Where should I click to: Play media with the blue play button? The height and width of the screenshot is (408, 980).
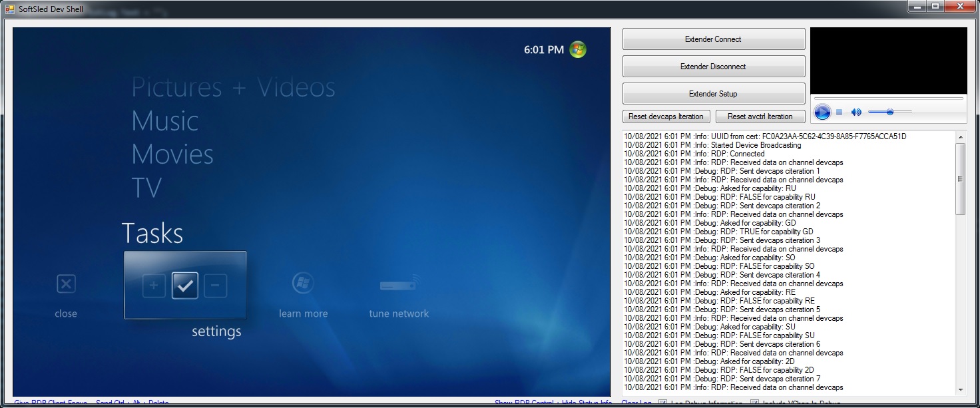[x=822, y=112]
